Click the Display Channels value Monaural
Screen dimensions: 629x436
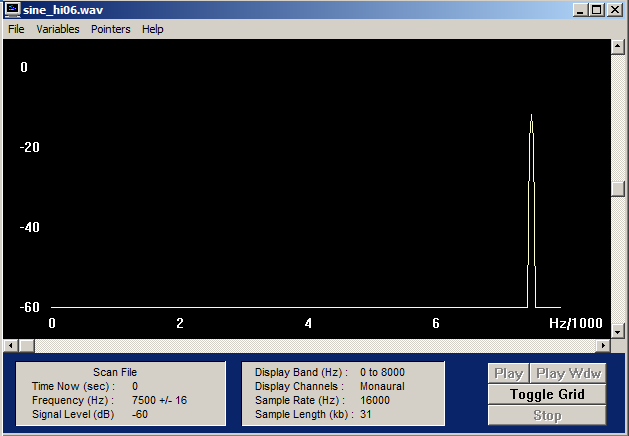pos(382,386)
